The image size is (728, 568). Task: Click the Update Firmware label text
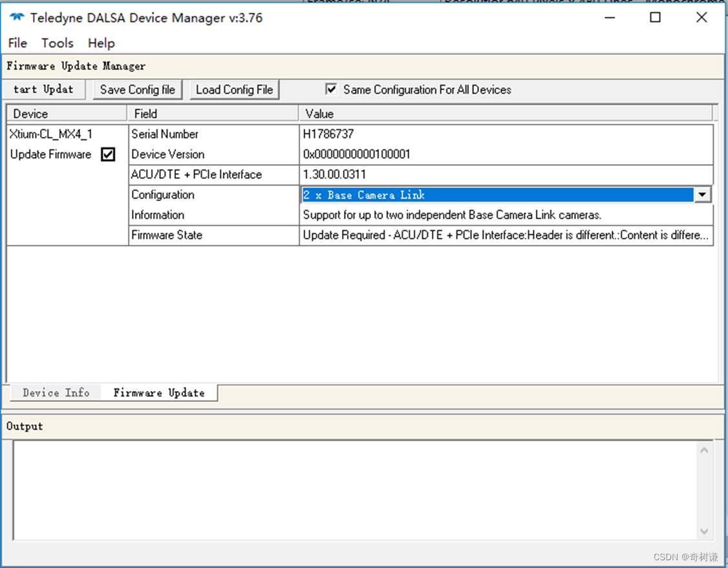[50, 154]
